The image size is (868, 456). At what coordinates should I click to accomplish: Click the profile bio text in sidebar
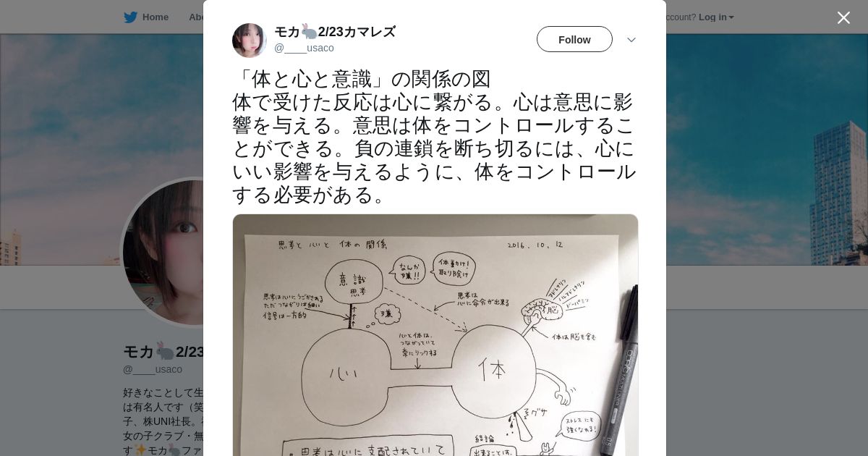coord(163,421)
